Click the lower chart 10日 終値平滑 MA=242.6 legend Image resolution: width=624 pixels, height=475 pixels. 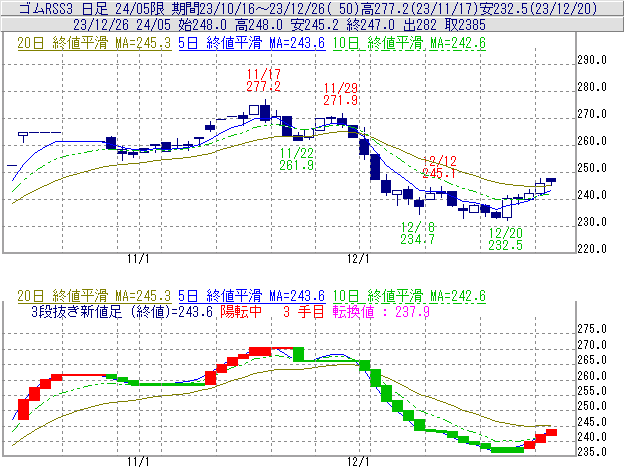tap(409, 296)
